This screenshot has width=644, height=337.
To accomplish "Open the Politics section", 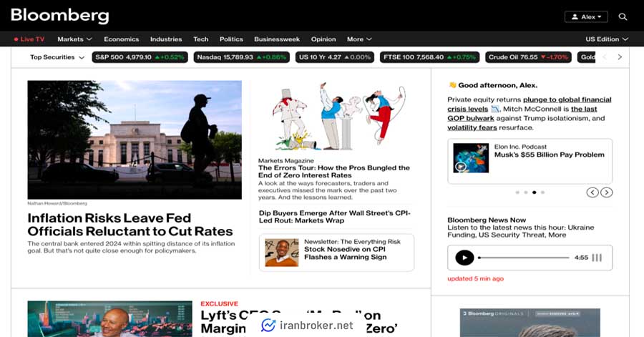I will click(x=231, y=39).
